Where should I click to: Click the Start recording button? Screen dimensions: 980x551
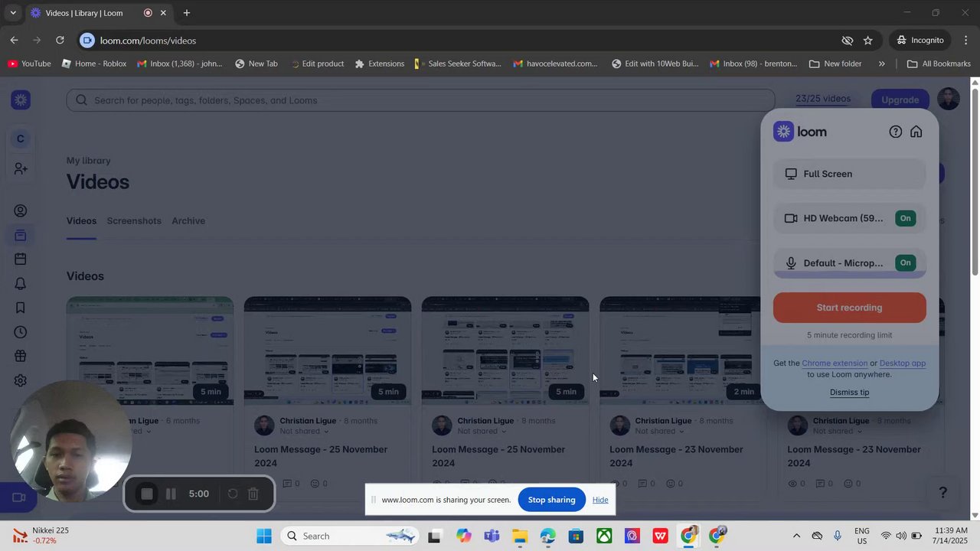click(850, 308)
